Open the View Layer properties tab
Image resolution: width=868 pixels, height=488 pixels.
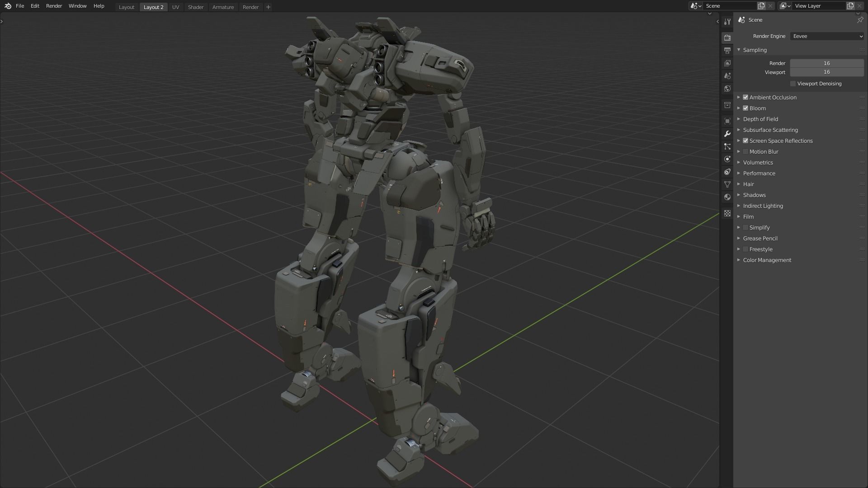click(727, 63)
